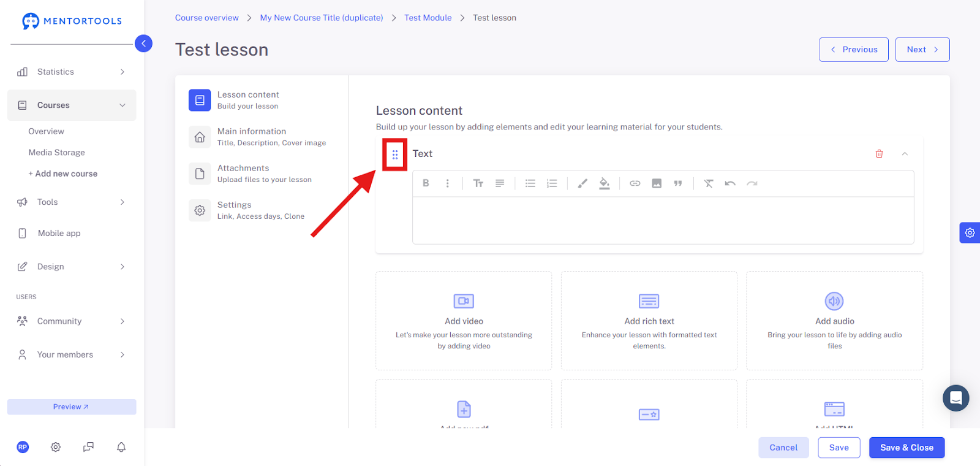Insert an image into the text
The width and height of the screenshot is (980, 466).
(657, 183)
